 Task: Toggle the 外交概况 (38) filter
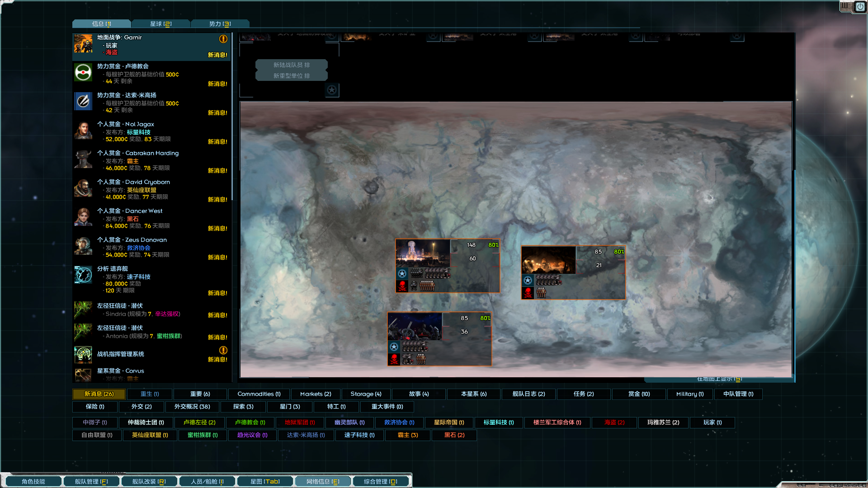(192, 407)
